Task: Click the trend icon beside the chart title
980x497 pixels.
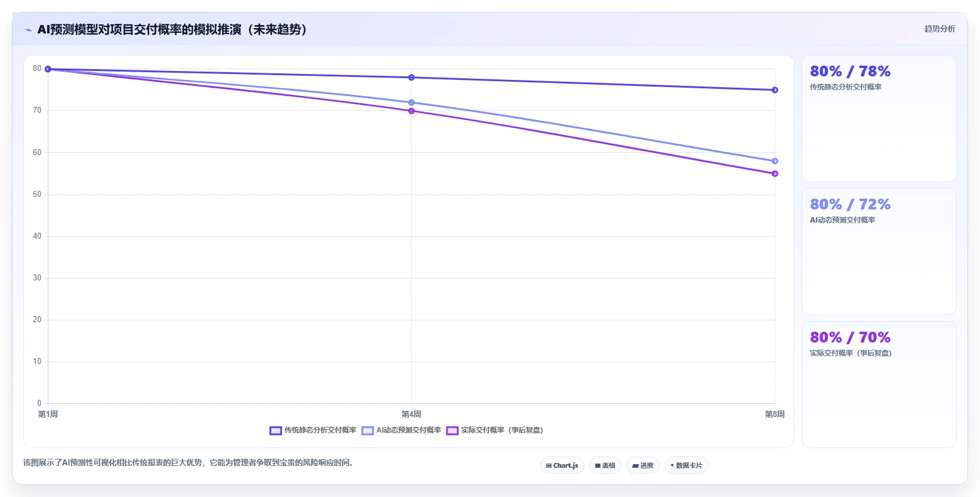Action: point(28,30)
